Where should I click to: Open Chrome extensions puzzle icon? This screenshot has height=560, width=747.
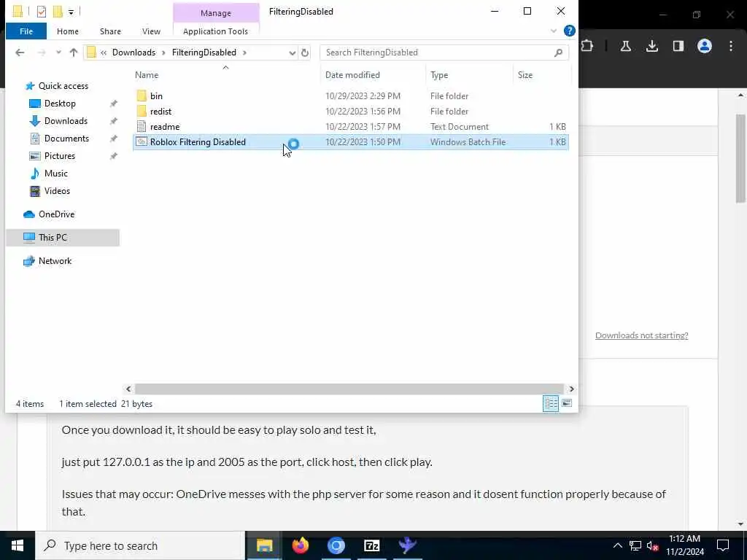tap(587, 46)
